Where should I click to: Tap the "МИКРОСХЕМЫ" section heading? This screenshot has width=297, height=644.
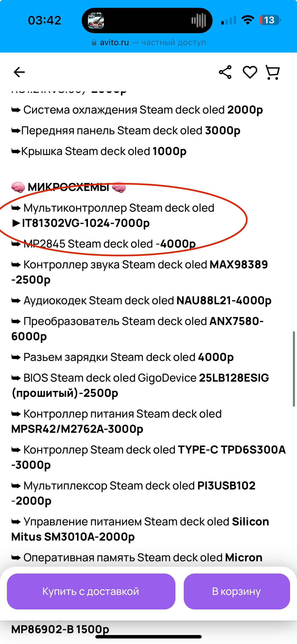[68, 187]
